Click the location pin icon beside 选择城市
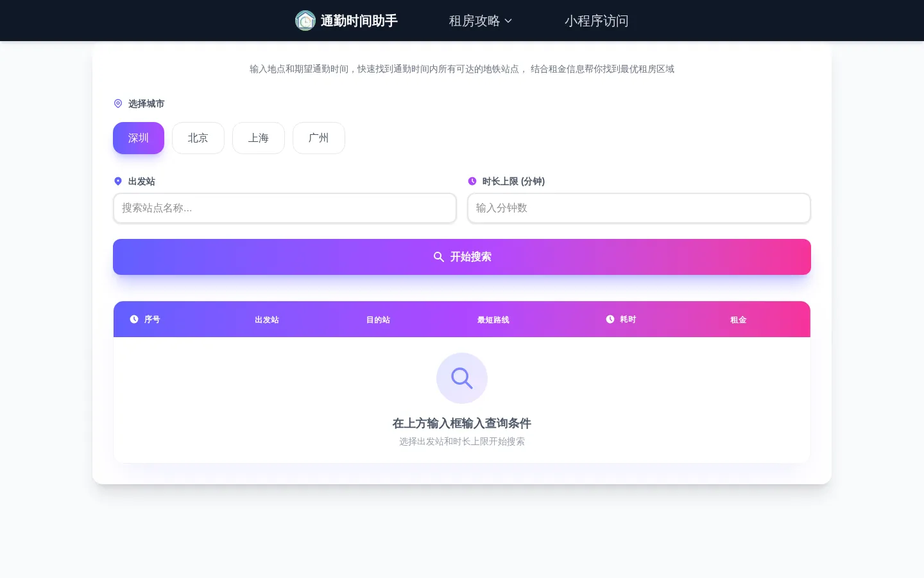 (118, 103)
